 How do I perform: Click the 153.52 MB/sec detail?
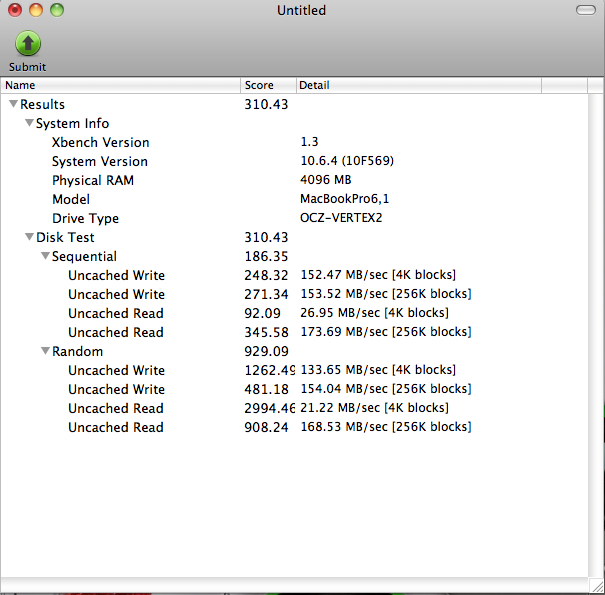386,294
